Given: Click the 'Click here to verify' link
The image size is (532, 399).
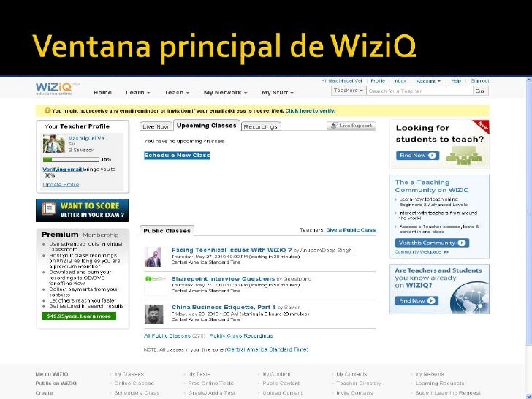Looking at the screenshot, I should click(x=310, y=110).
